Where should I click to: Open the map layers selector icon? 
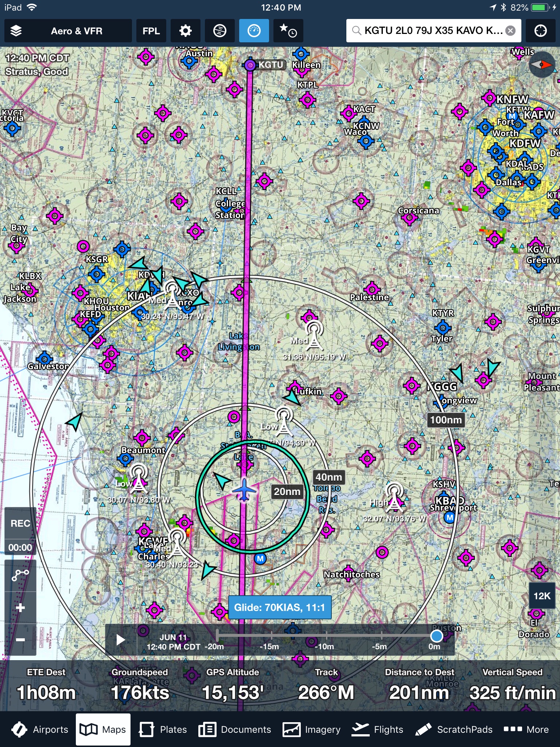pyautogui.click(x=16, y=31)
